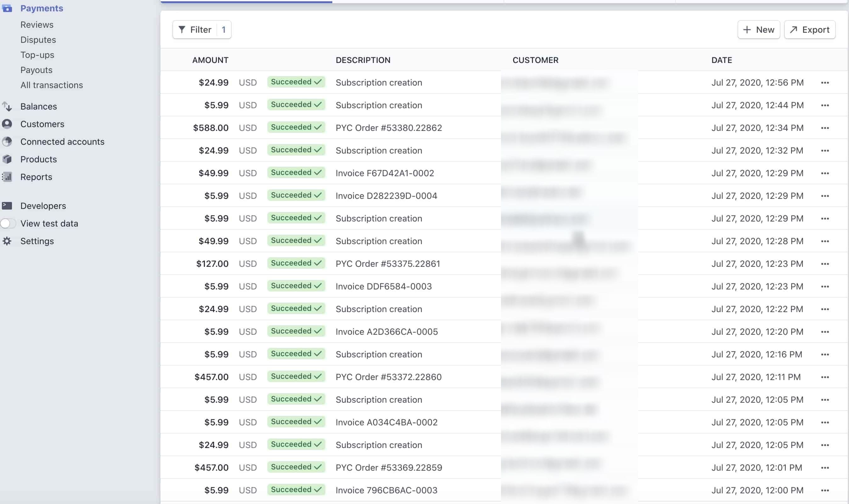Image resolution: width=849 pixels, height=504 pixels.
Task: Open actions menu for Invoice DDF6584-0003
Action: point(825,287)
